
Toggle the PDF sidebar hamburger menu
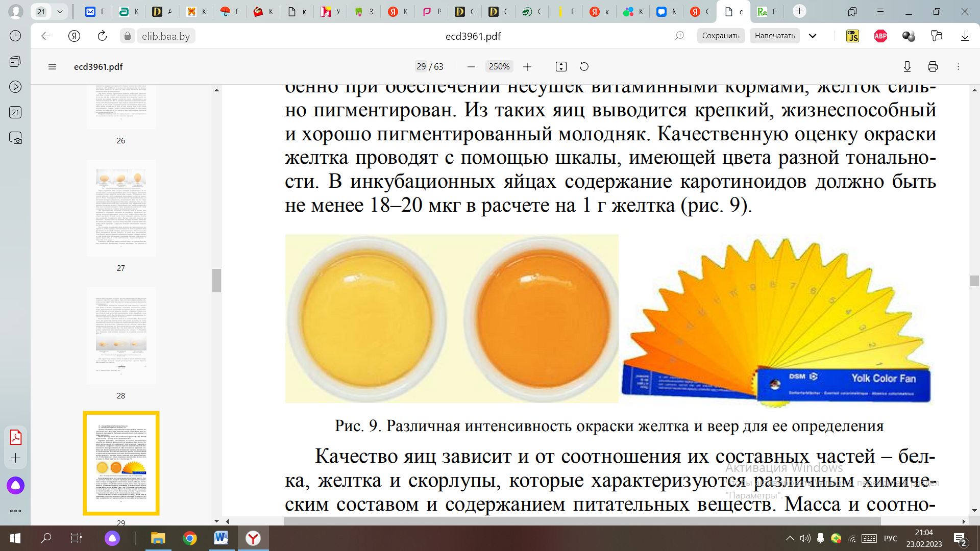[x=52, y=67]
